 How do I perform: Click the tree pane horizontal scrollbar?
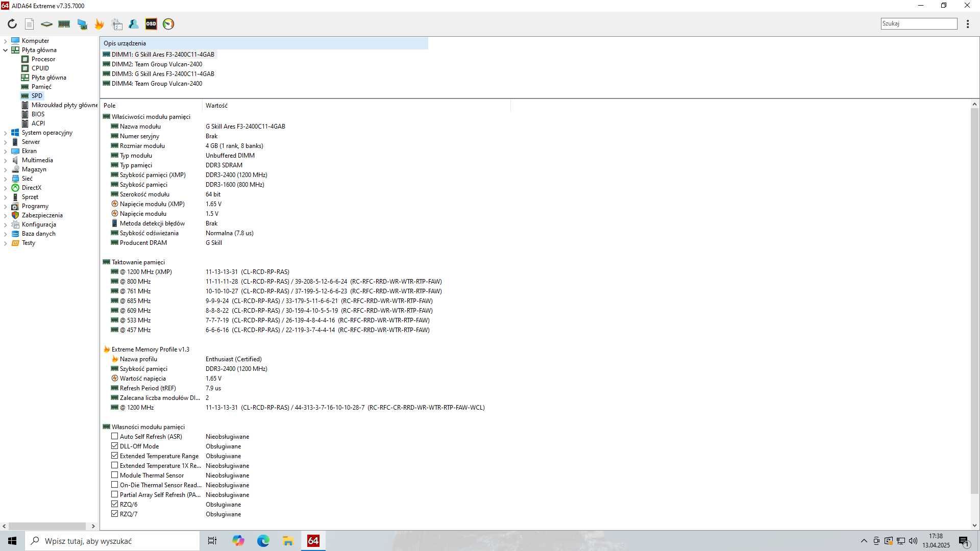(x=47, y=526)
